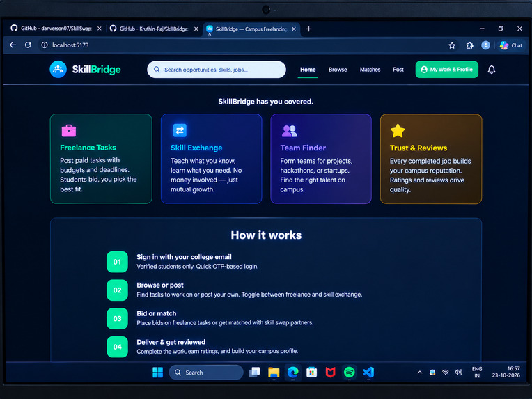Image resolution: width=532 pixels, height=399 pixels.
Task: Click 'Deliver & get reviewed' heading
Action: coord(171,342)
